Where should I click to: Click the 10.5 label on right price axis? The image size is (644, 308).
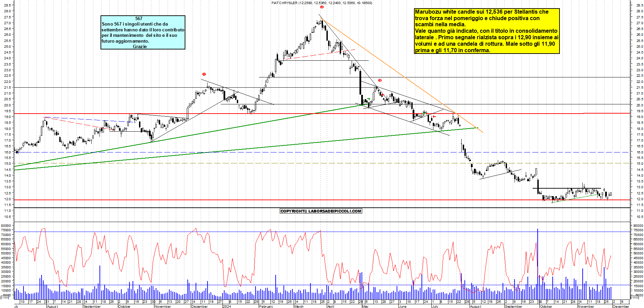640,217
